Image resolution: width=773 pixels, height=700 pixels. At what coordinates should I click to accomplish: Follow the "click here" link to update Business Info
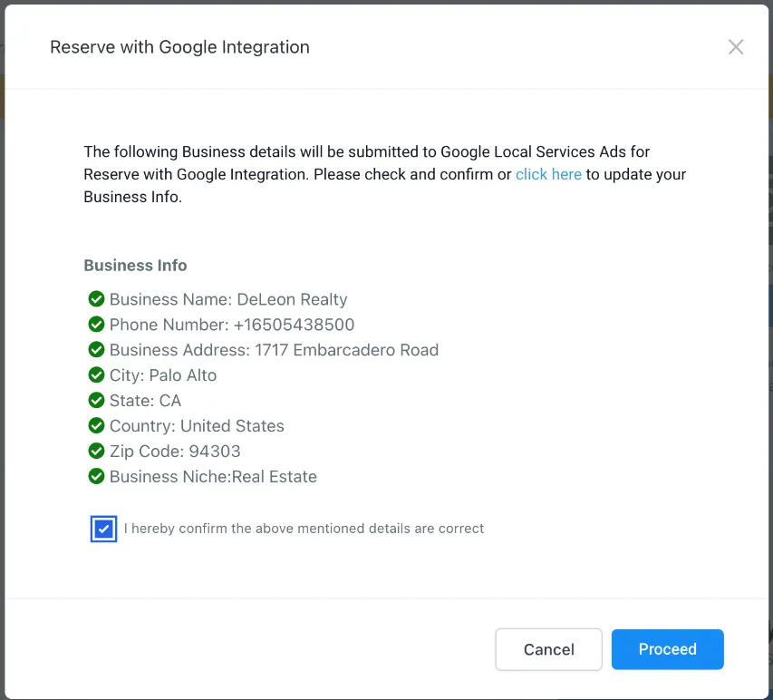[x=548, y=174]
